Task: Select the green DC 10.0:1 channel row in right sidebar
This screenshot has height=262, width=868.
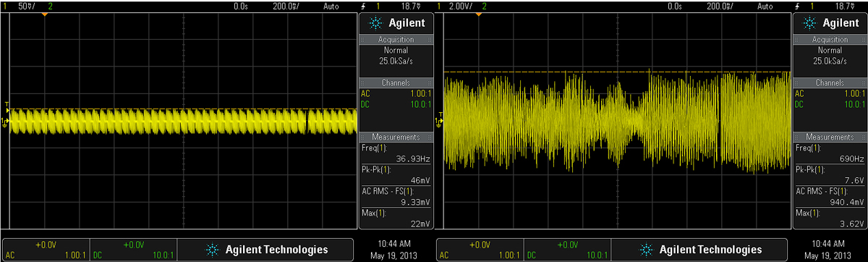Action: coord(830,105)
